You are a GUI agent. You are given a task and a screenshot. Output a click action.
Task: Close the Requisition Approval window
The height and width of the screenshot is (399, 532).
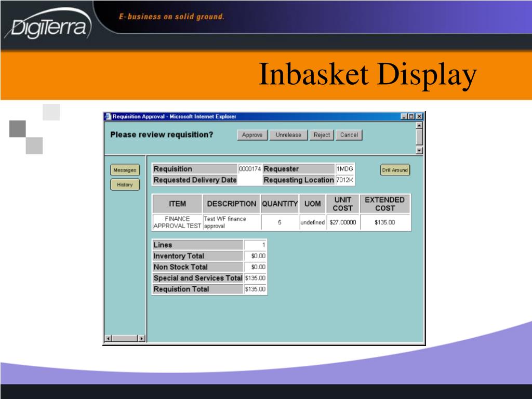coord(419,116)
